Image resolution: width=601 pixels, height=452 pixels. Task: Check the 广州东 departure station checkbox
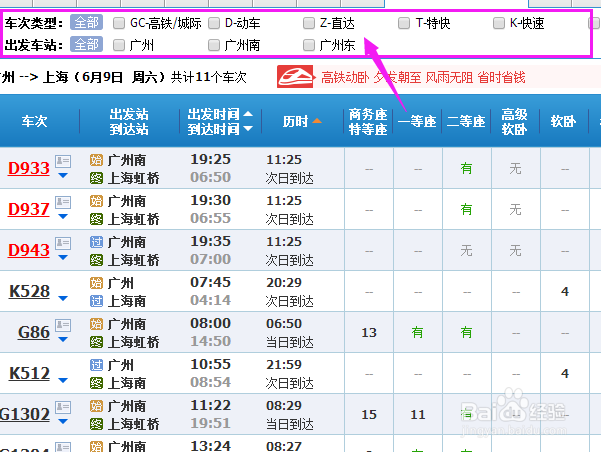(x=309, y=45)
